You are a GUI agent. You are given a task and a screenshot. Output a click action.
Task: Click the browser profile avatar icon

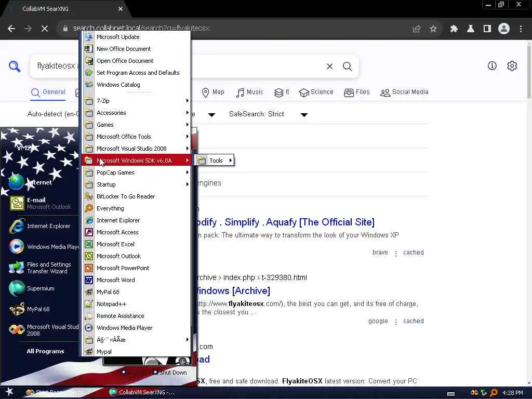(x=504, y=29)
